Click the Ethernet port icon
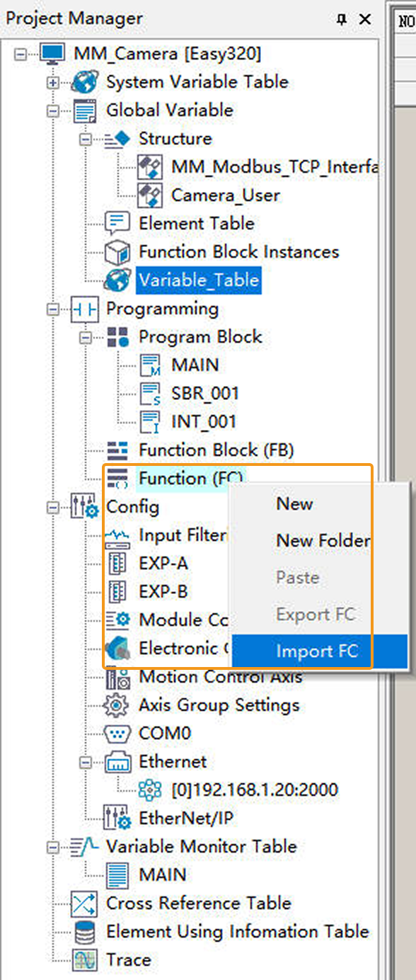This screenshot has width=416, height=980. pyautogui.click(x=117, y=762)
